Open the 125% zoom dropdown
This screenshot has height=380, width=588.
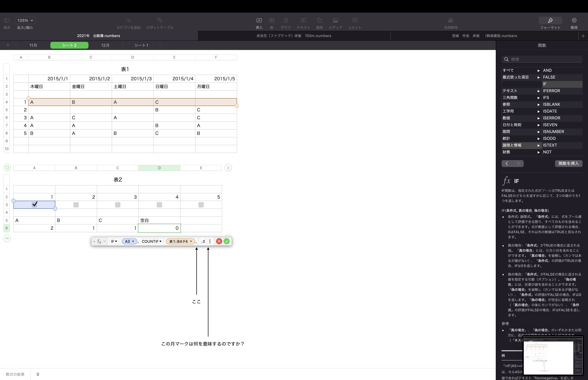25,20
